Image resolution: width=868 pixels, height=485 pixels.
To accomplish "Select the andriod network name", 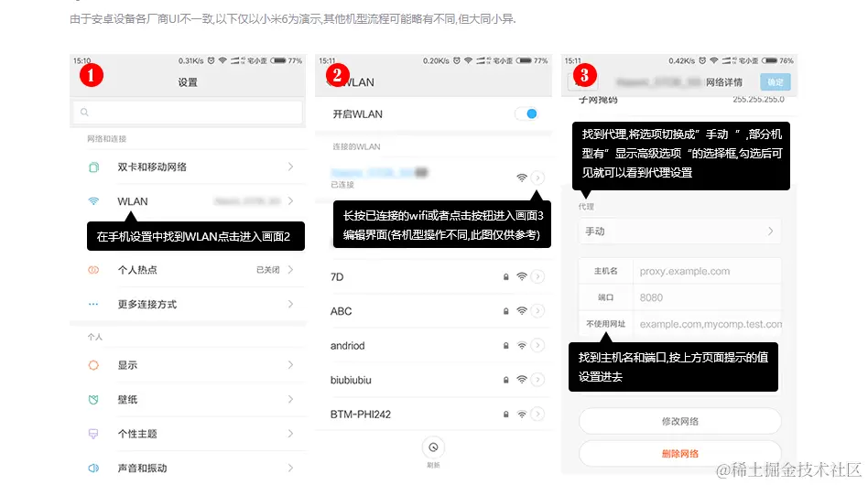I will point(348,346).
